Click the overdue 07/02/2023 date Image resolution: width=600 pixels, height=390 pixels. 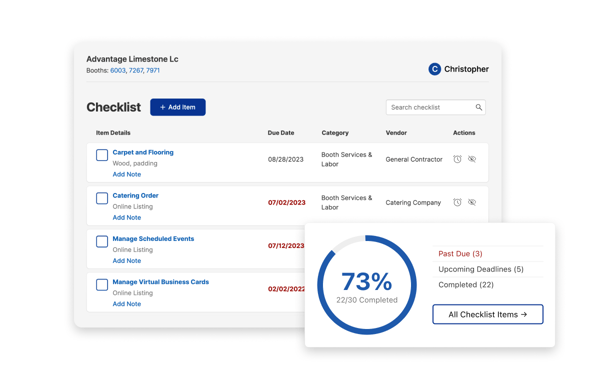point(287,203)
